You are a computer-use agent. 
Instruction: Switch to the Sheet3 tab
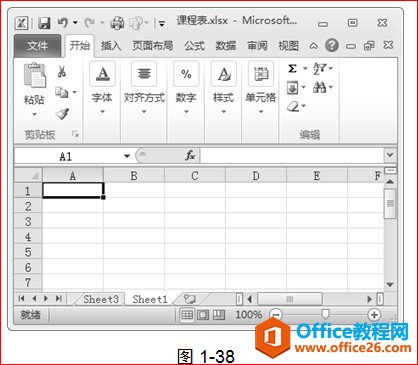click(101, 299)
